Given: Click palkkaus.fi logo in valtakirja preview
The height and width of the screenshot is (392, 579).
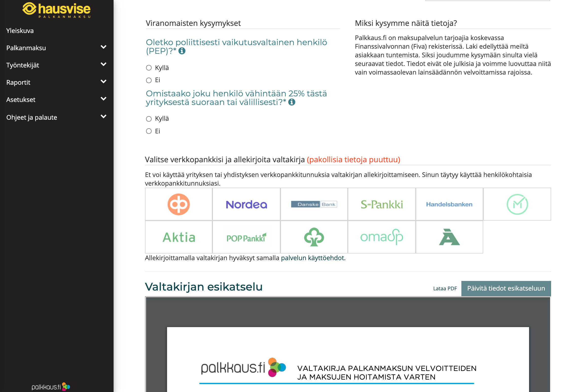Looking at the screenshot, I should click(243, 367).
